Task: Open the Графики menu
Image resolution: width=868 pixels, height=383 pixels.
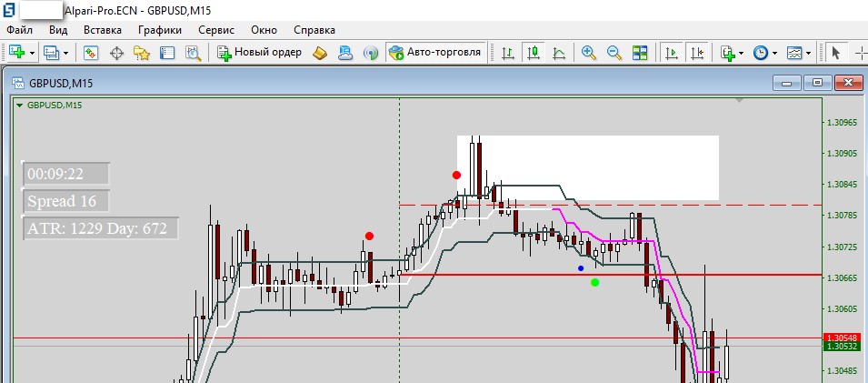Action: (160, 30)
